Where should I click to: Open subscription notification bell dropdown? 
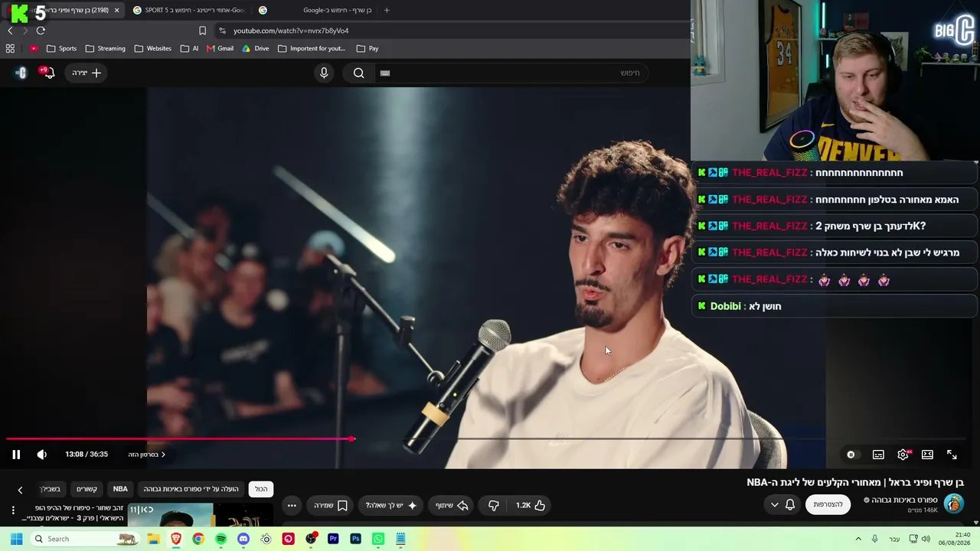point(782,505)
